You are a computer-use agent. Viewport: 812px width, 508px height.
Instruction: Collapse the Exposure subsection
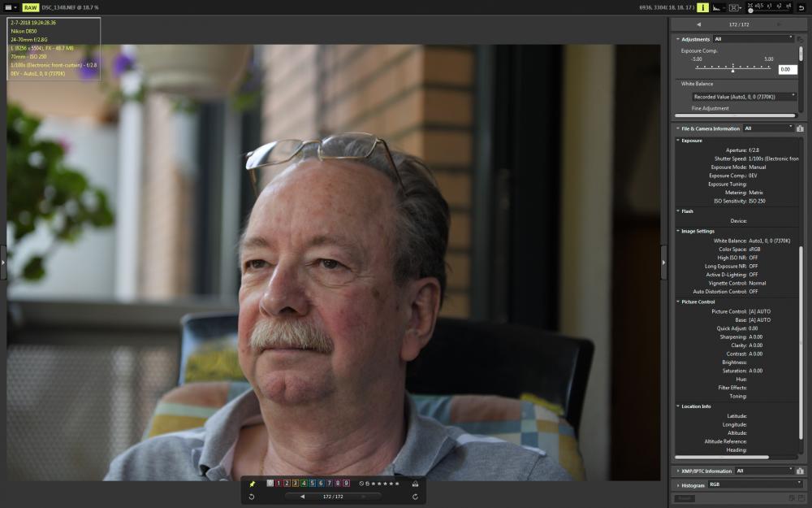678,140
